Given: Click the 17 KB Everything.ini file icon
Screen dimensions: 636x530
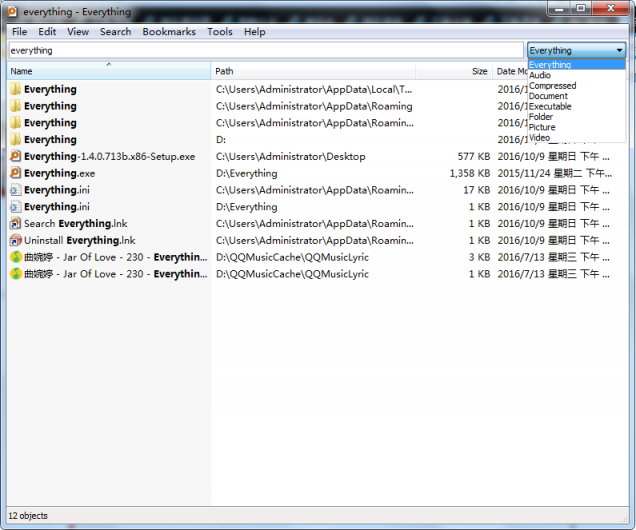Looking at the screenshot, I should pyautogui.click(x=15, y=190).
